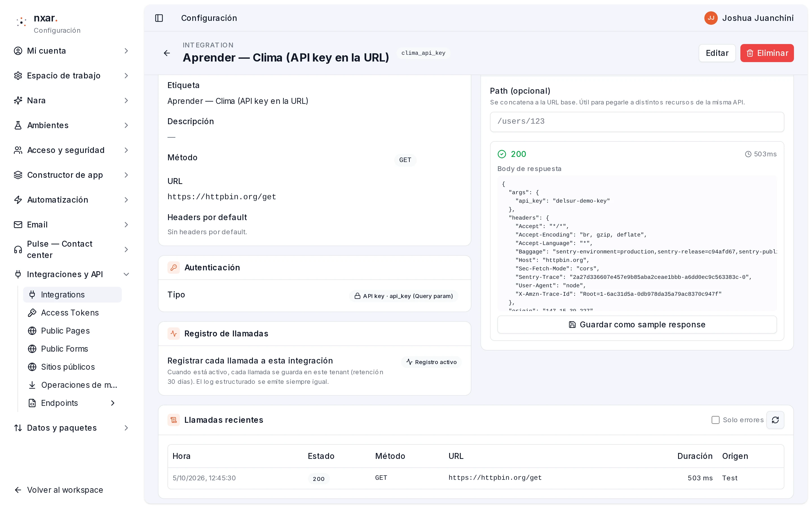This screenshot has height=508, width=812.
Task: Click the response body JSON code area
Action: pyautogui.click(x=637, y=243)
